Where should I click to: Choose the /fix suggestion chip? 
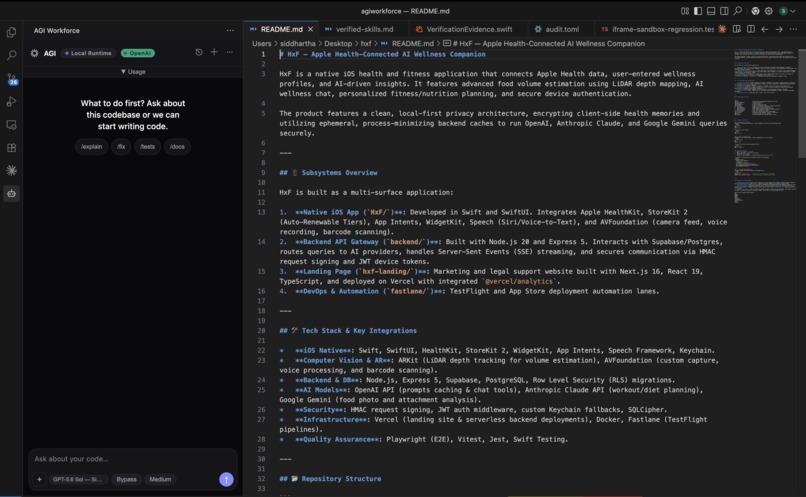121,146
